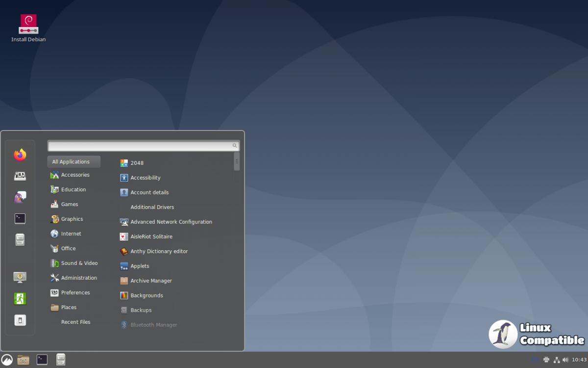
Task: Launch Firefox from the favorites sidebar
Action: [x=20, y=155]
